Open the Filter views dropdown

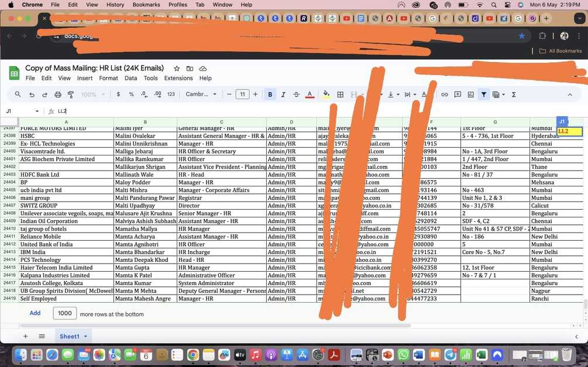click(x=498, y=95)
